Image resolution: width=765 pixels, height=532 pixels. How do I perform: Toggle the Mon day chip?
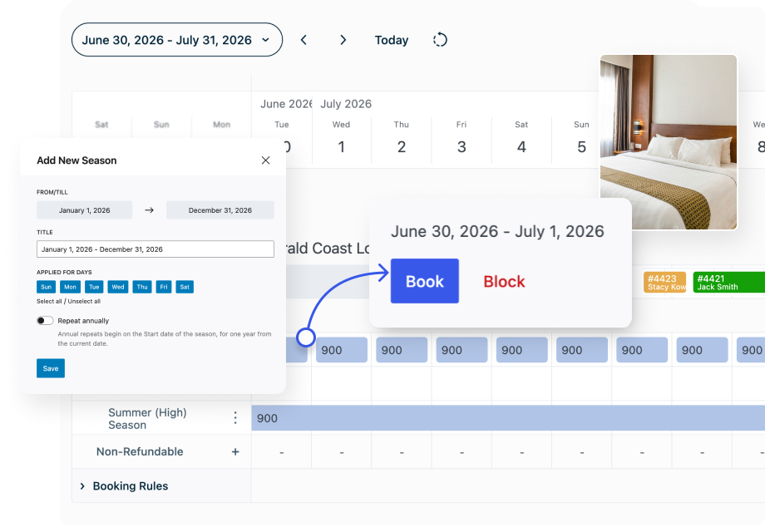70,287
